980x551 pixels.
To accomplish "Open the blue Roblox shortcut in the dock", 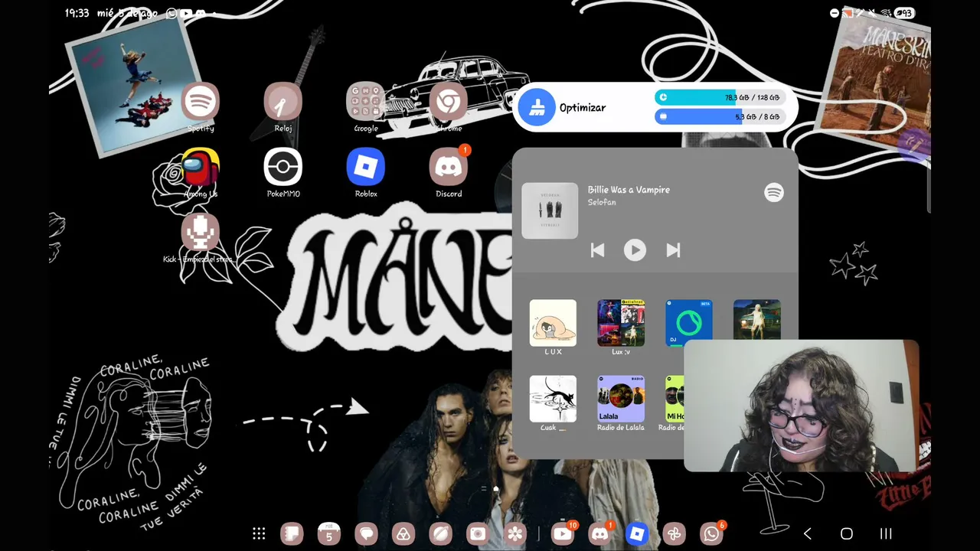I will [x=637, y=533].
